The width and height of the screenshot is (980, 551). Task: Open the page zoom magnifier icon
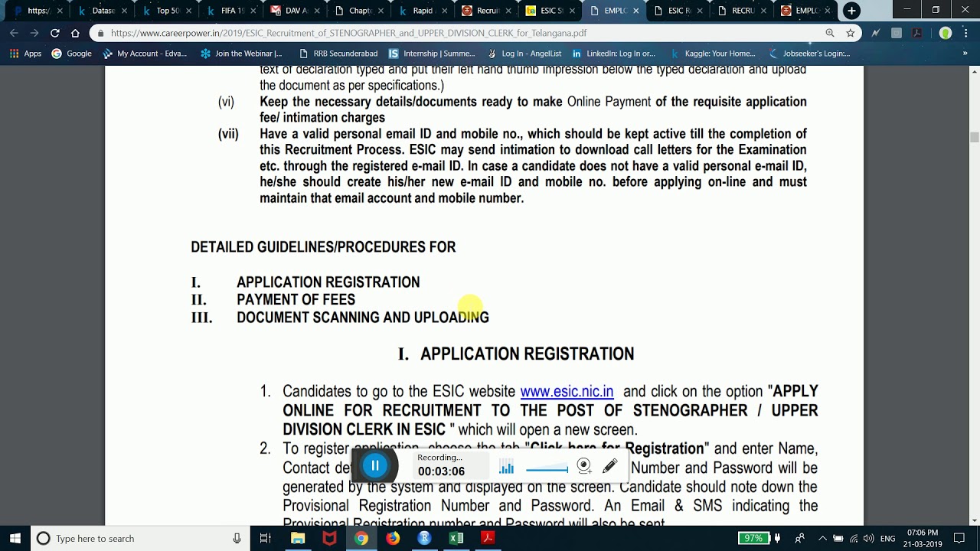pyautogui.click(x=830, y=33)
